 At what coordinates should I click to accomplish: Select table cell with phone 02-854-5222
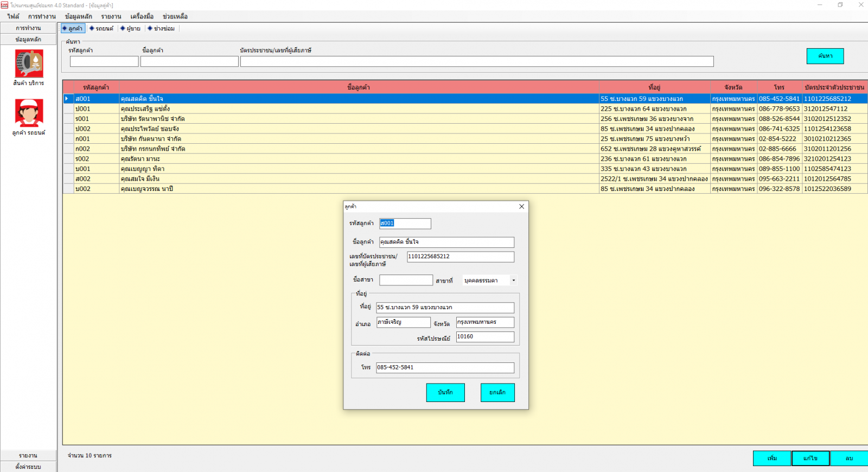(780, 139)
